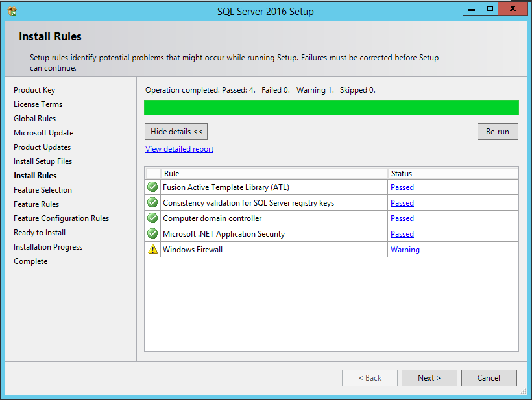The width and height of the screenshot is (532, 400).
Task: Open the Passed link for Fusion ATL rule
Action: tap(402, 187)
